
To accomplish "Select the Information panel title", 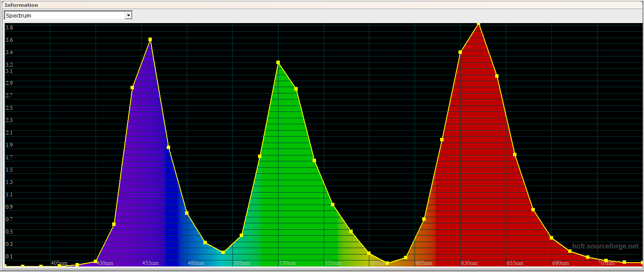I will coord(21,5).
